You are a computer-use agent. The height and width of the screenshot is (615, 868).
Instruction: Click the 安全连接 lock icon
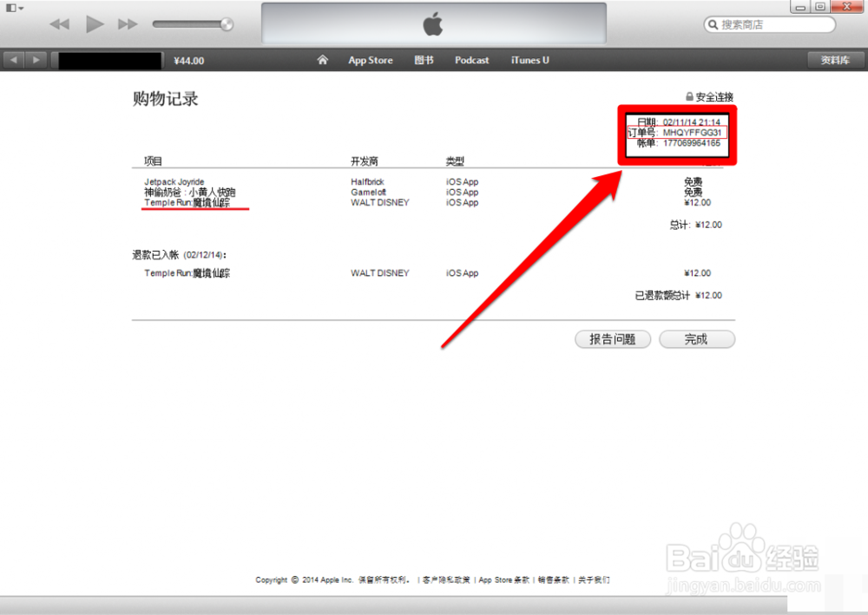[689, 97]
